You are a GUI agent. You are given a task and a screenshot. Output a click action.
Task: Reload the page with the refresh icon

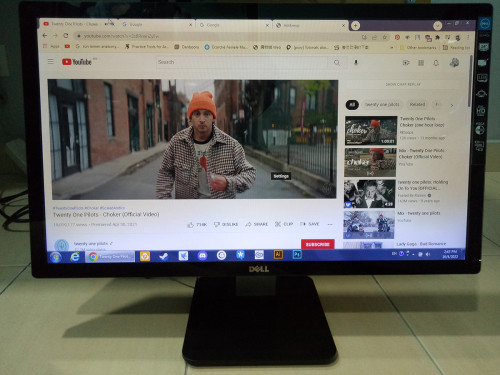(x=66, y=35)
